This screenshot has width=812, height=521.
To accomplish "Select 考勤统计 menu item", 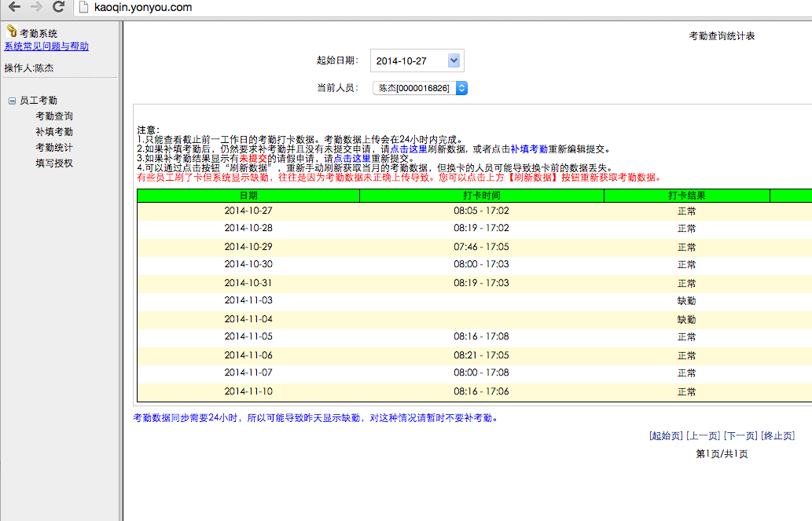I will tap(54, 148).
